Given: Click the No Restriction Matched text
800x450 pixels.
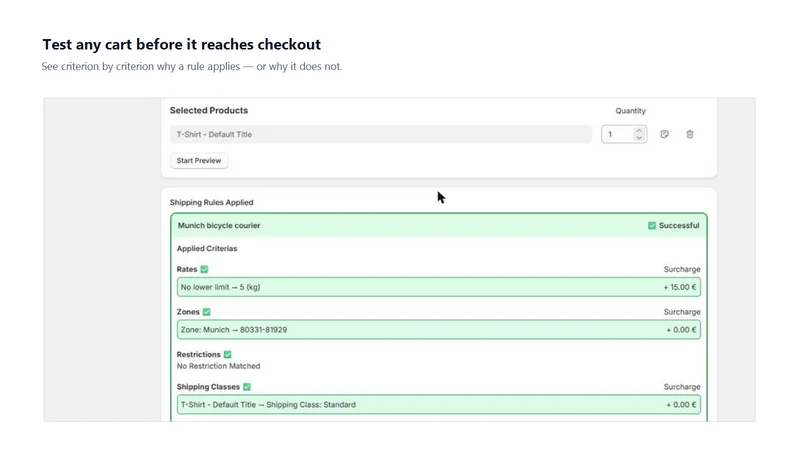Looking at the screenshot, I should [x=218, y=366].
